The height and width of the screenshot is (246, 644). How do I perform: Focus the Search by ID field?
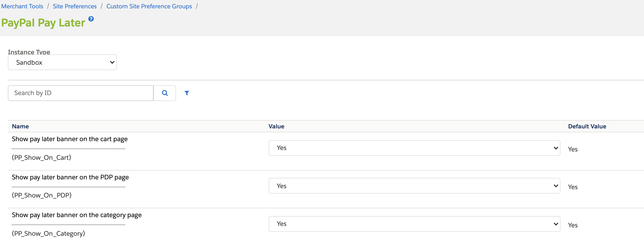[x=80, y=93]
